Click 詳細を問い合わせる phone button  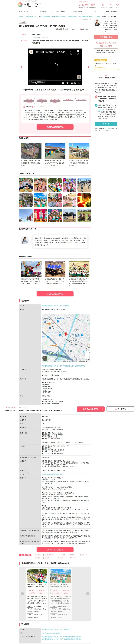tap(106, 45)
